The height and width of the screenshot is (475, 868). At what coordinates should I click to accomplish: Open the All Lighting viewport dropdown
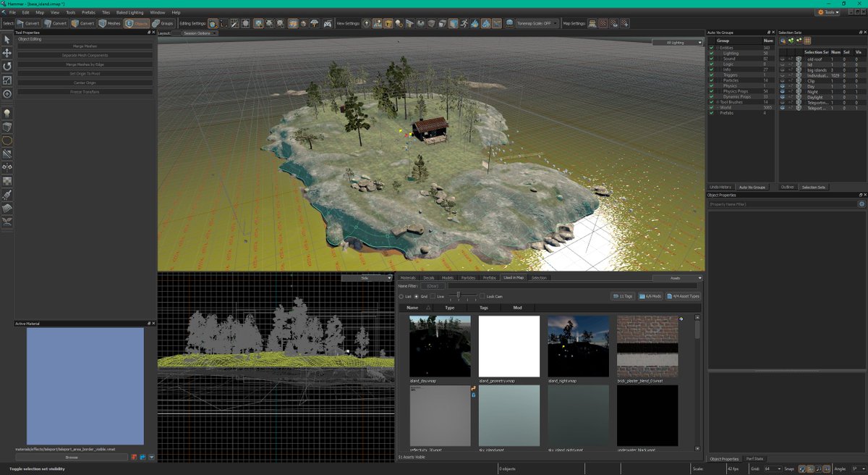[677, 43]
